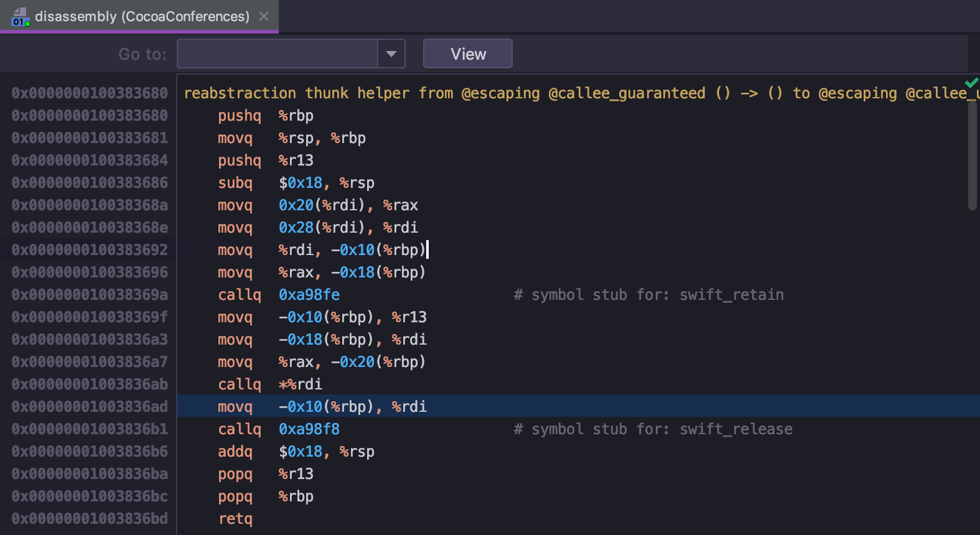980x535 pixels.
Task: Click the green inspection checkmark icon
Action: pyautogui.click(x=971, y=83)
